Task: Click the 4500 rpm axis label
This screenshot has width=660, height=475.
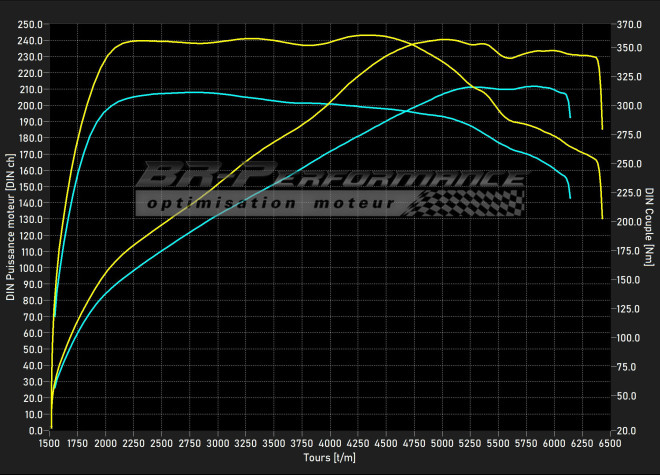Action: (386, 443)
